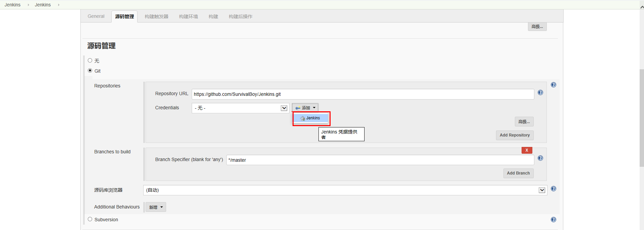This screenshot has height=230, width=644.
Task: Open the 源码库浏览器 (自动) dropdown
Action: [345, 190]
